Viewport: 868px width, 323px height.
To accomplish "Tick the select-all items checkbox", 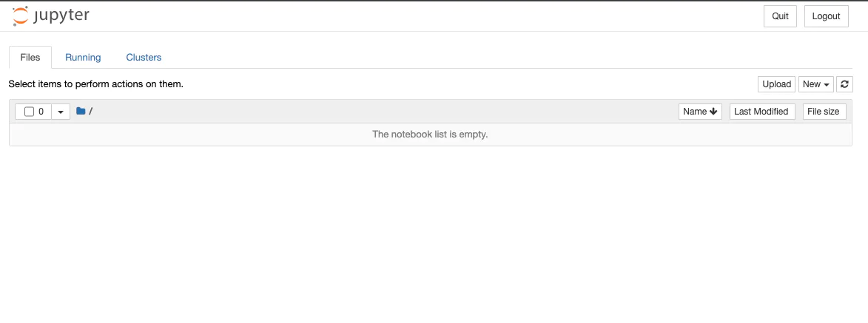I will (30, 112).
